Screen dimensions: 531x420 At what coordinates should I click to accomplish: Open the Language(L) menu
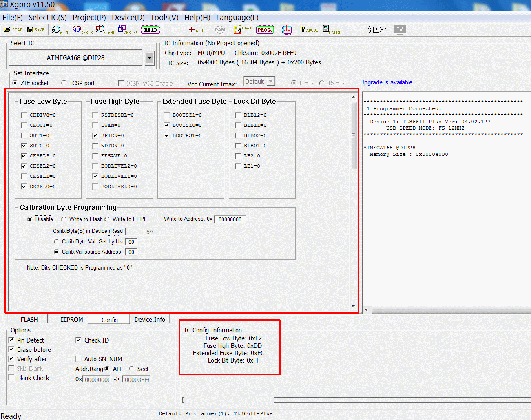coord(237,18)
